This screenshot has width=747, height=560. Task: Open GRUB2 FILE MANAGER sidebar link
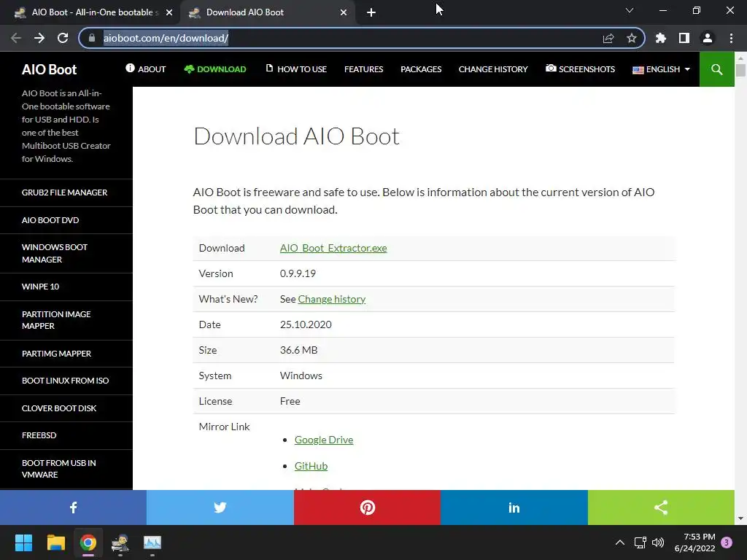64,192
